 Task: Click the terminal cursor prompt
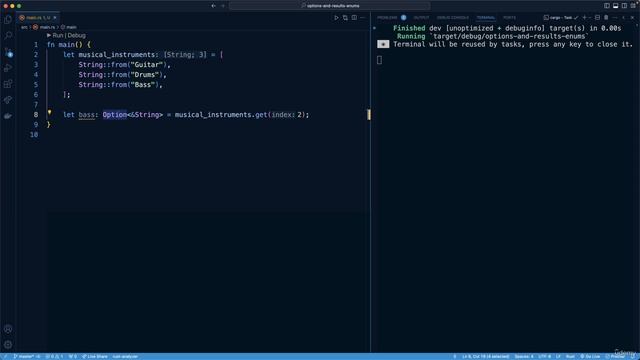click(x=380, y=60)
